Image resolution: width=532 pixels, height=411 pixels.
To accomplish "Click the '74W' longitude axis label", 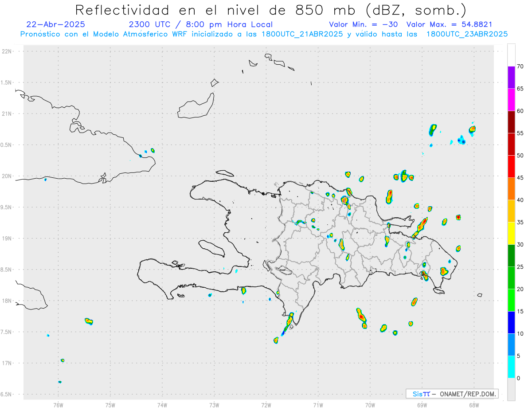I will [162, 404].
